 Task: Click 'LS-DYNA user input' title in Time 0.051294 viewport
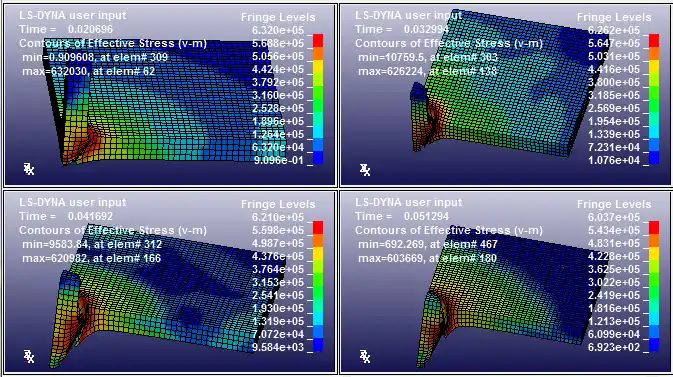409,202
